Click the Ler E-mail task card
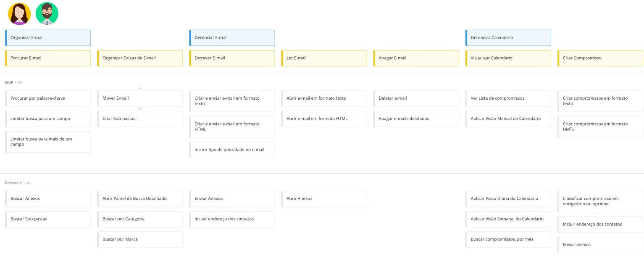Image resolution: width=644 pixels, height=257 pixels. click(x=324, y=58)
